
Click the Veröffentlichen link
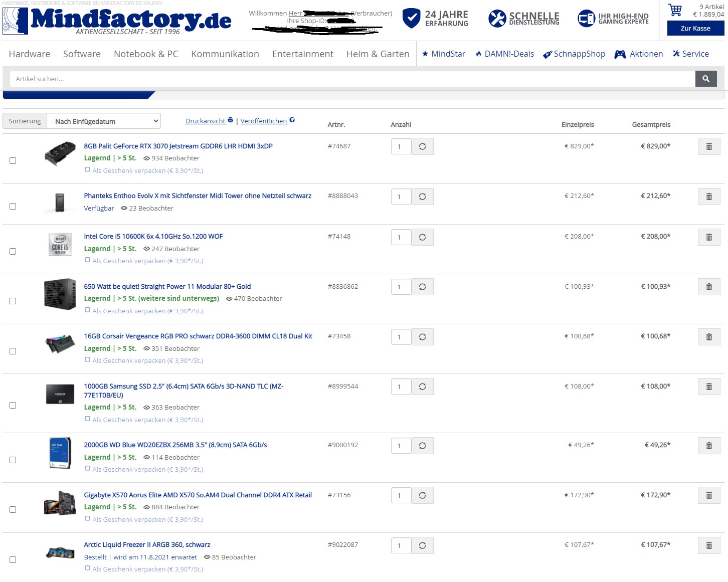[268, 121]
